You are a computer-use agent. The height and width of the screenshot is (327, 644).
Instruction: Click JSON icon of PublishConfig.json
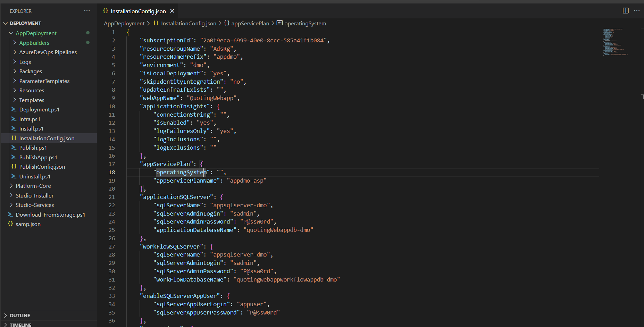tap(14, 167)
